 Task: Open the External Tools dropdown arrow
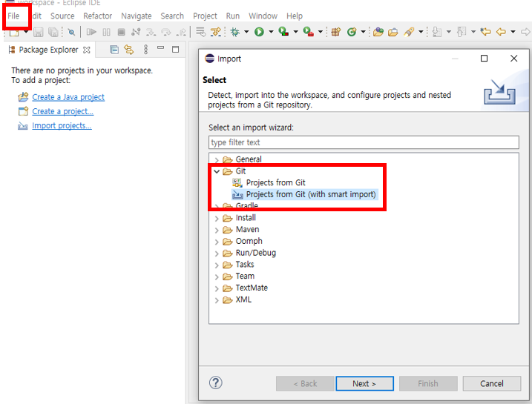tap(320, 32)
